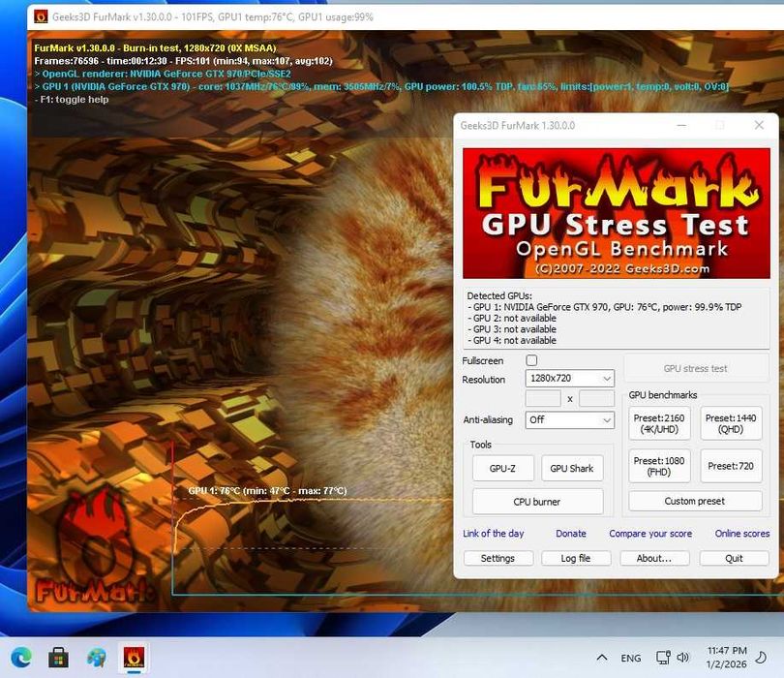Viewport: 784px width, 678px height.
Task: Select the FurMark app icon in the taskbar
Action: click(134, 657)
